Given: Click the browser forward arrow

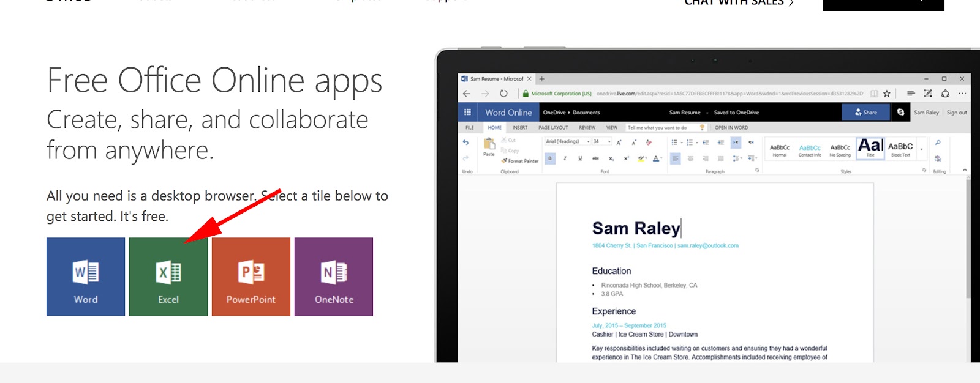Looking at the screenshot, I should (485, 94).
